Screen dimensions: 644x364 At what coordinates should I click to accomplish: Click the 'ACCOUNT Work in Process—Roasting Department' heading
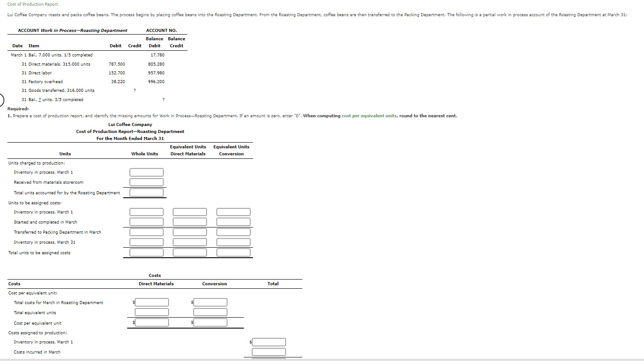click(73, 31)
